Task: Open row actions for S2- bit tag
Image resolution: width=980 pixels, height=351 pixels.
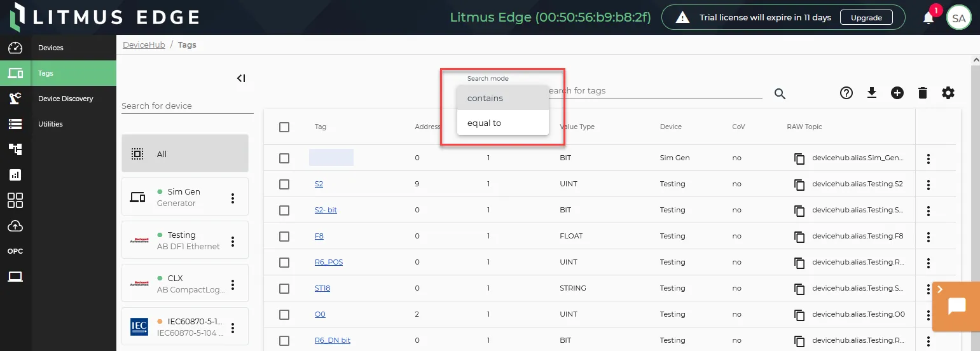Action: tap(928, 211)
